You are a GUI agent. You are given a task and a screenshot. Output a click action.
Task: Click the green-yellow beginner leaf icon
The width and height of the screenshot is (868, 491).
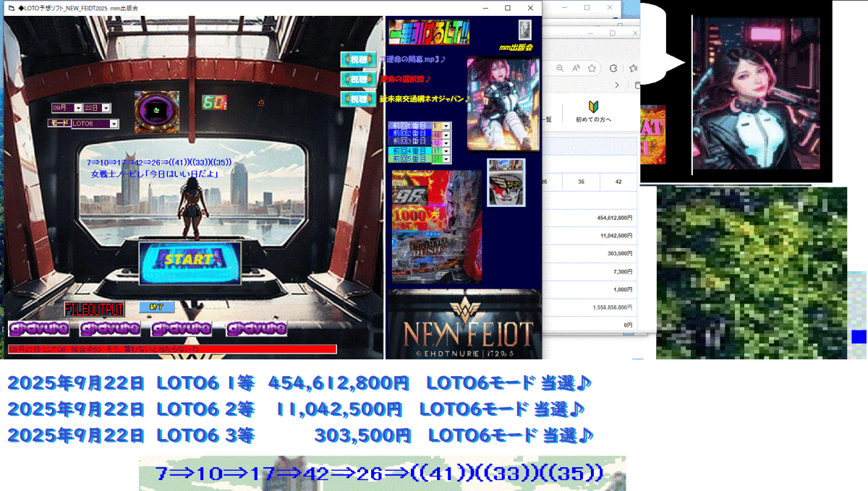pos(592,106)
